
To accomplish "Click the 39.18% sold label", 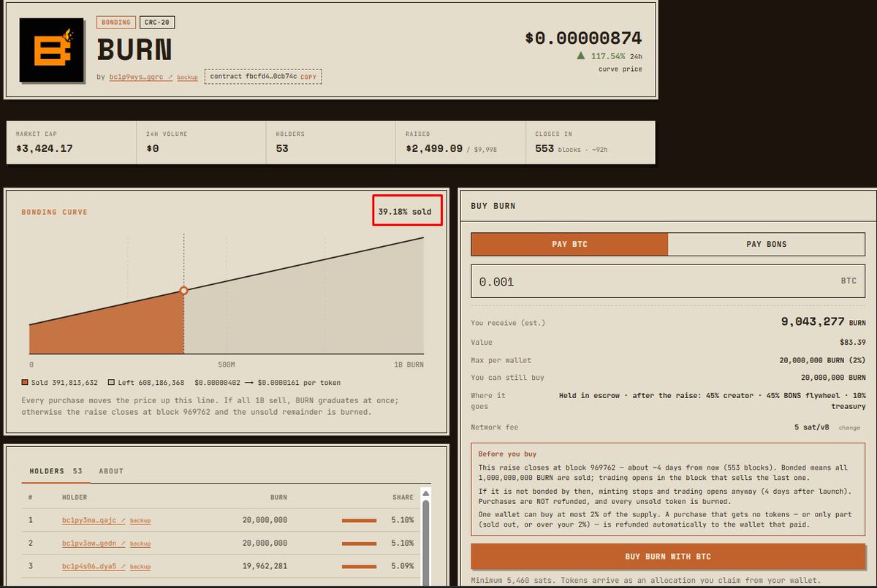I will point(405,212).
